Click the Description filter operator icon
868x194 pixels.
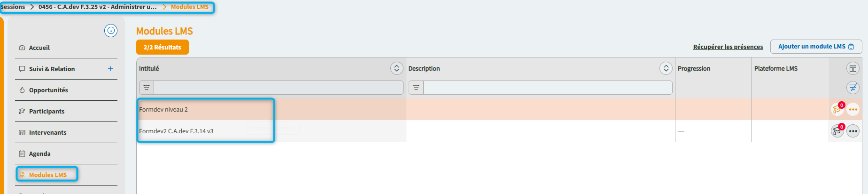click(416, 88)
